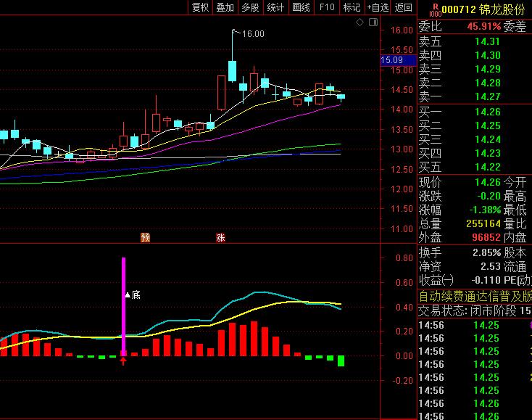The height and width of the screenshot is (420, 532).
Task: Click the 涨 event marker on the timeline
Action: point(220,237)
